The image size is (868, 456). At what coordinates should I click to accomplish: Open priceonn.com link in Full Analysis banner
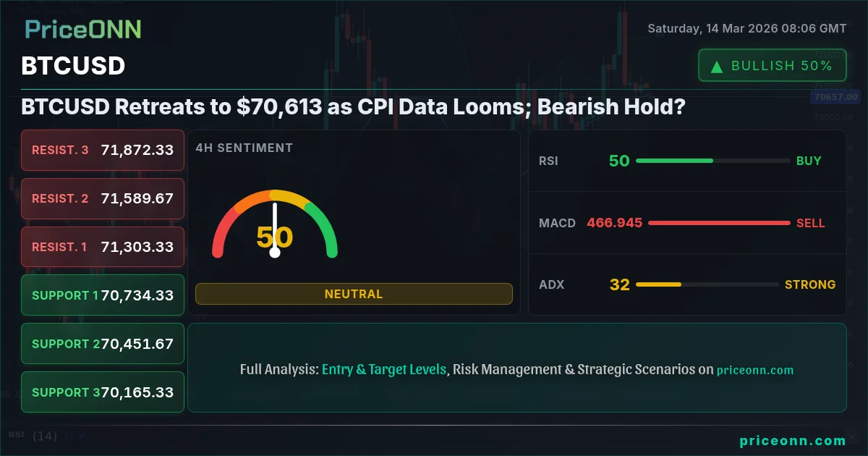[x=755, y=370]
